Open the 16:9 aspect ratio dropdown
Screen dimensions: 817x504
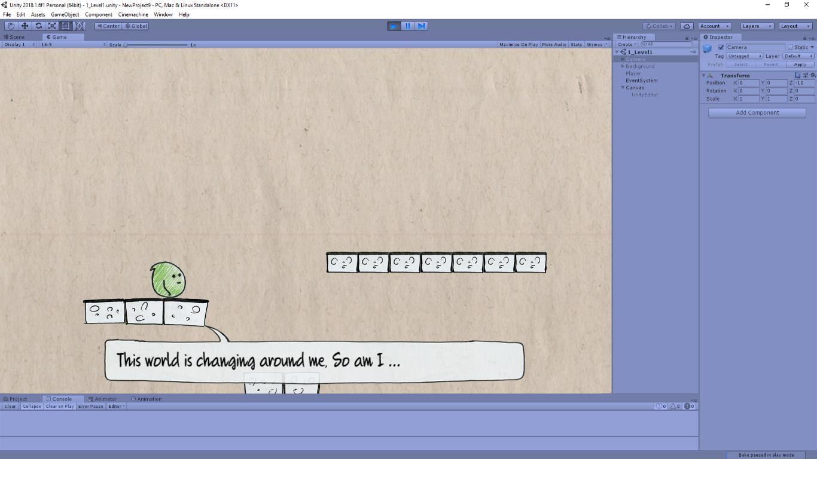coord(73,44)
